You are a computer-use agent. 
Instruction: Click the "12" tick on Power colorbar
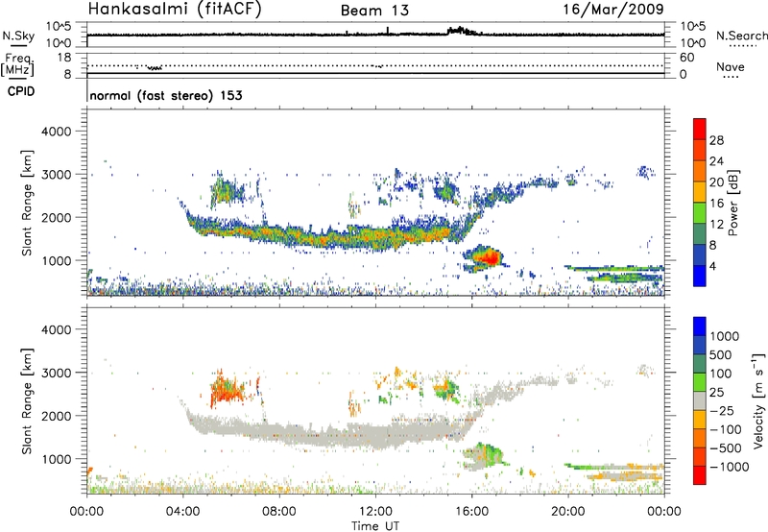[x=716, y=224]
